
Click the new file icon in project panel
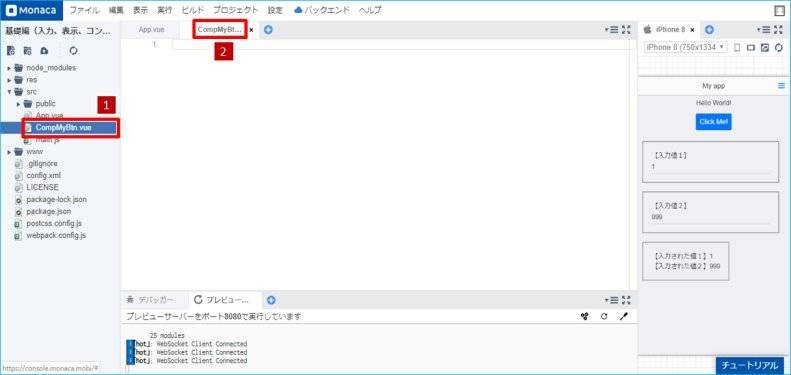pos(11,51)
